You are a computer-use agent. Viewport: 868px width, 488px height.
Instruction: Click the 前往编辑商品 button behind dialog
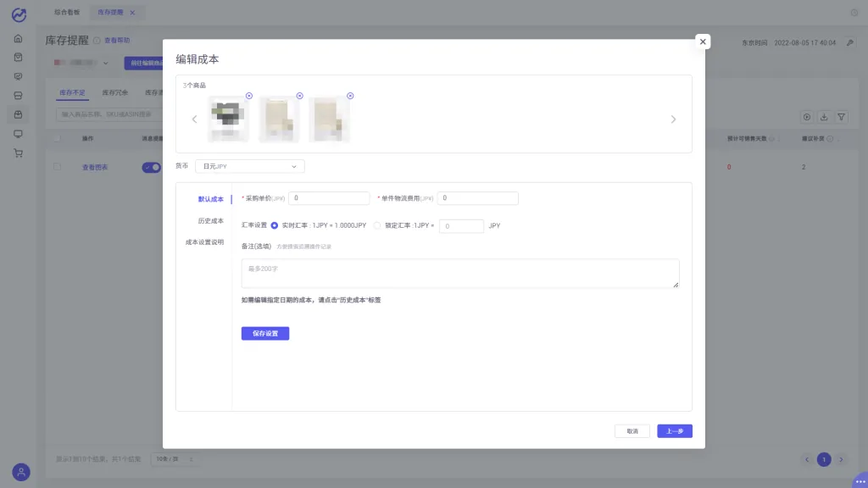click(x=143, y=63)
